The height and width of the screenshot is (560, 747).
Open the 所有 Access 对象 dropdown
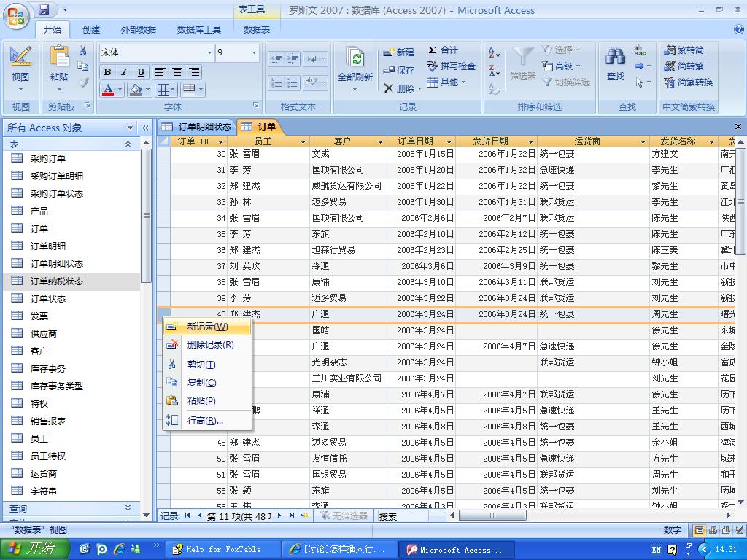pyautogui.click(x=131, y=128)
